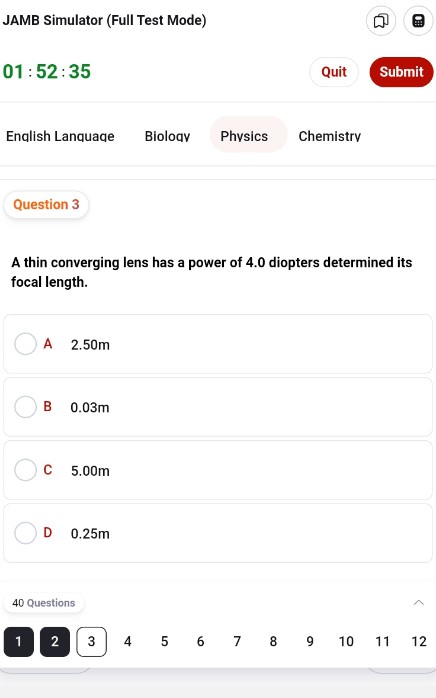
Task: Select option B radio button 0.03m
Action: (x=25, y=407)
